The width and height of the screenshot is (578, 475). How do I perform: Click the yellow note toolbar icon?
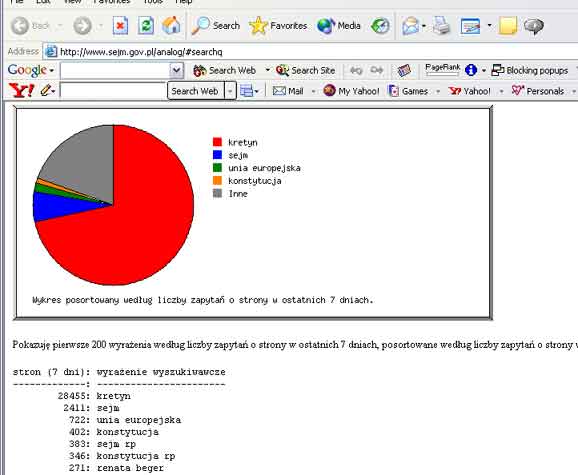[508, 26]
